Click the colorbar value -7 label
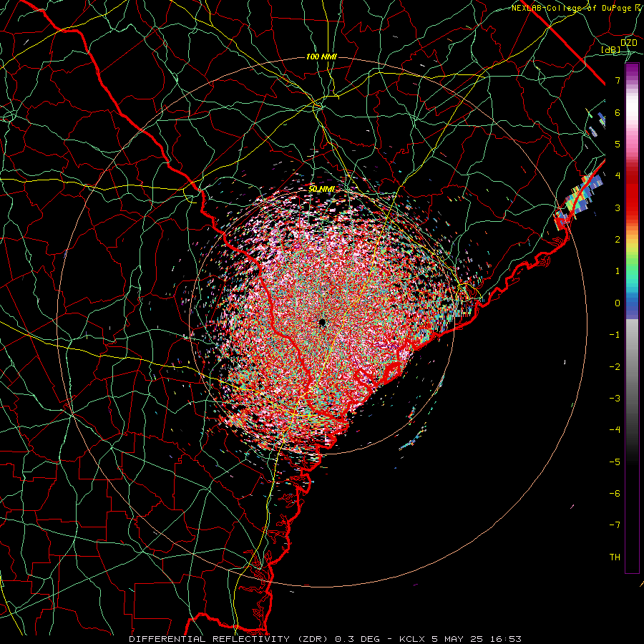This screenshot has width=644, height=644. click(x=615, y=525)
